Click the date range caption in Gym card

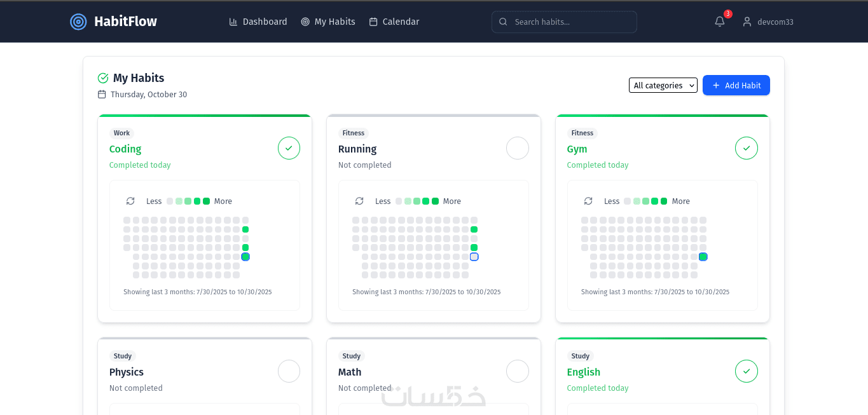point(656,292)
